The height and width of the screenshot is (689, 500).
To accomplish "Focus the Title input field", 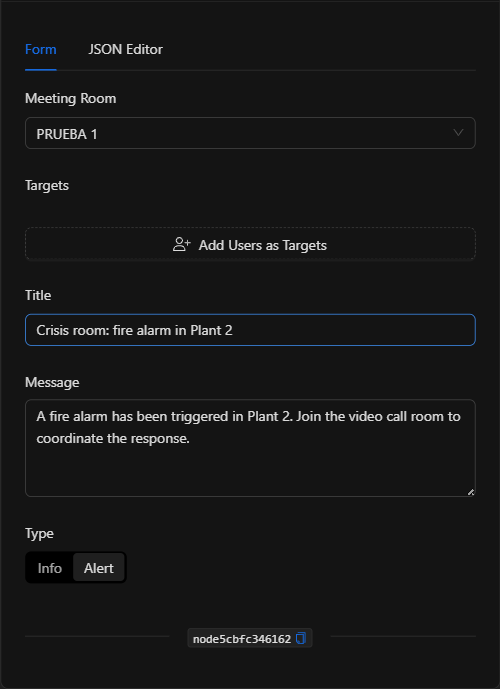I will 250,330.
